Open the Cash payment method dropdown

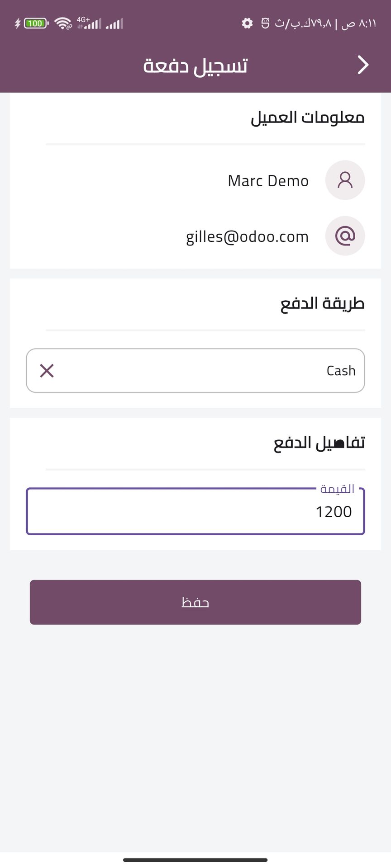[204, 371]
